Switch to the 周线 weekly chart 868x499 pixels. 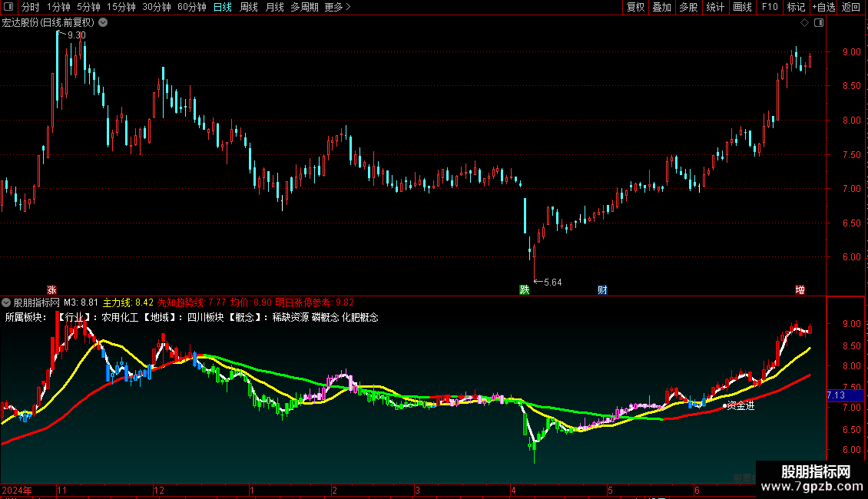(249, 7)
